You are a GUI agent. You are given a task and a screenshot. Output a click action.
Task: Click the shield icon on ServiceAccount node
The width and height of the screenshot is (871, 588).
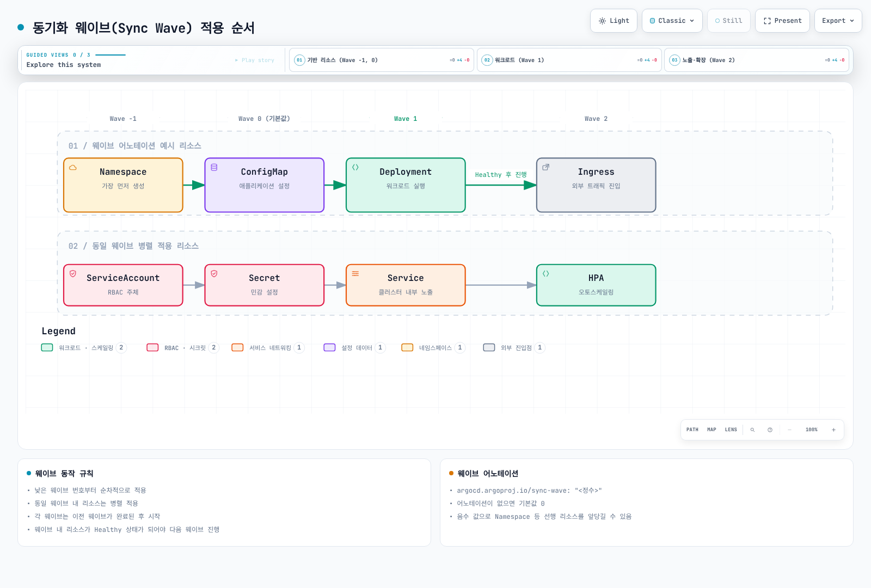click(x=73, y=274)
